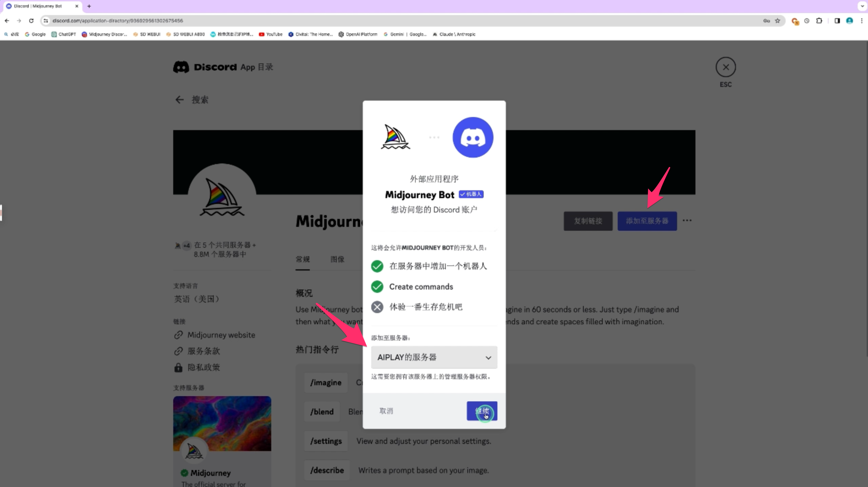
Task: Click the /settings command chip
Action: (326, 441)
